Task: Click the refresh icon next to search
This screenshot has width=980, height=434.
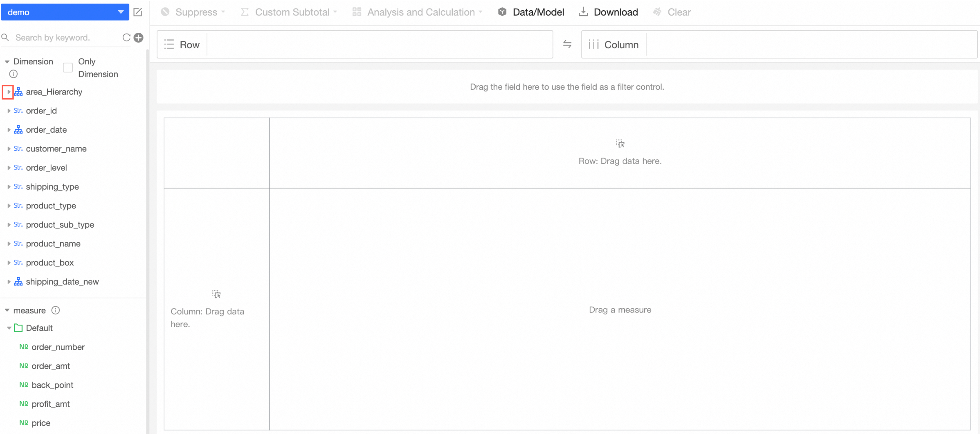Action: point(126,38)
